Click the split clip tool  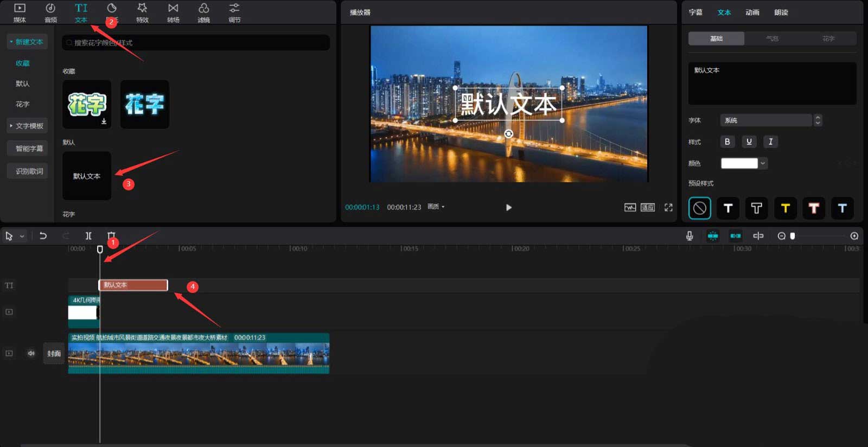coord(88,236)
